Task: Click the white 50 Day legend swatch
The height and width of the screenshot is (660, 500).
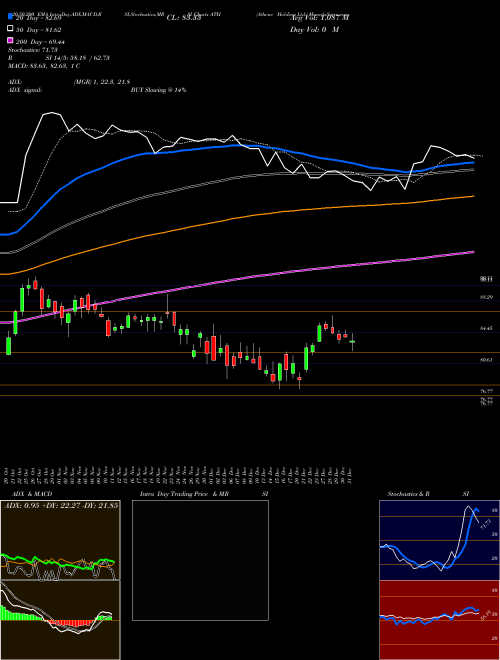Action: [11, 29]
